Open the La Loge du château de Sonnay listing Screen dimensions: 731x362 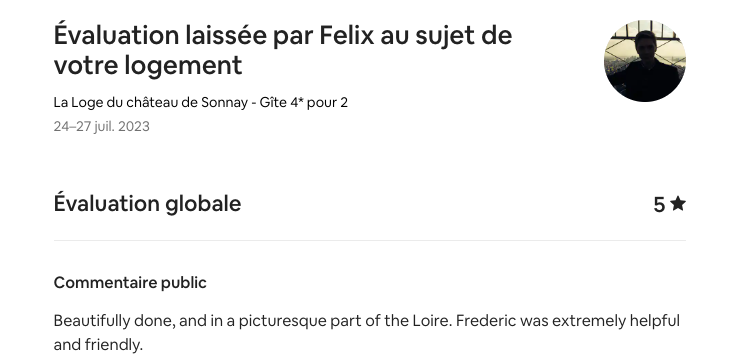pos(200,102)
